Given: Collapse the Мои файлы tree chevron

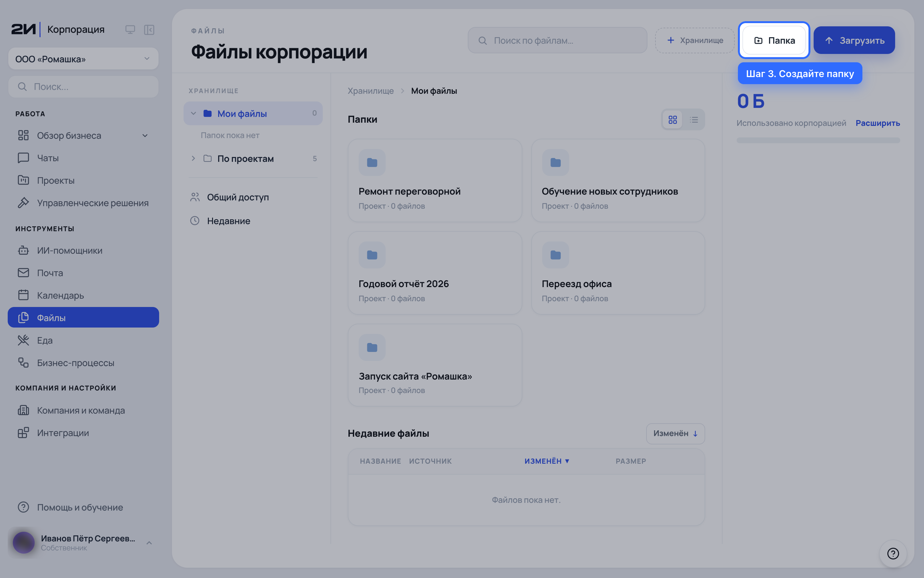Looking at the screenshot, I should pyautogui.click(x=193, y=114).
